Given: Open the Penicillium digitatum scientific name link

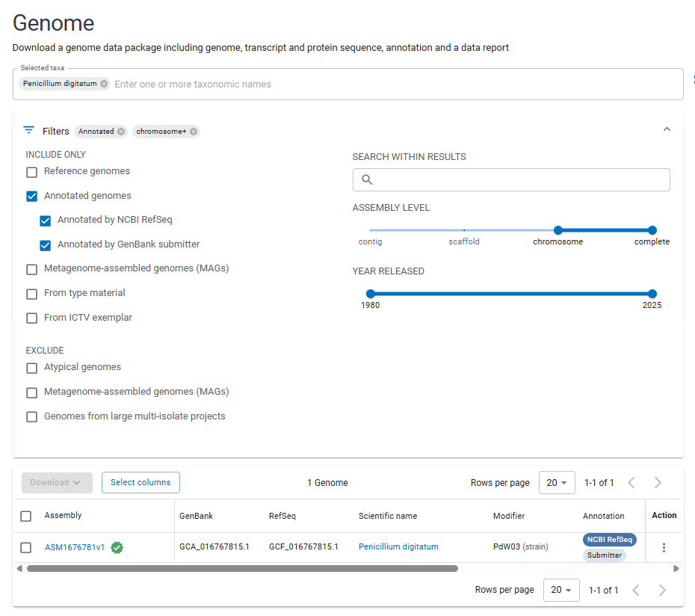Looking at the screenshot, I should [x=398, y=547].
